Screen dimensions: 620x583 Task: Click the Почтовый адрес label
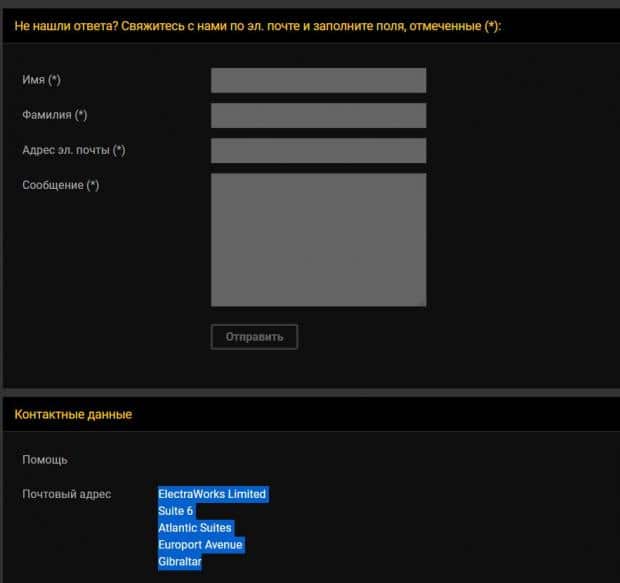66,494
